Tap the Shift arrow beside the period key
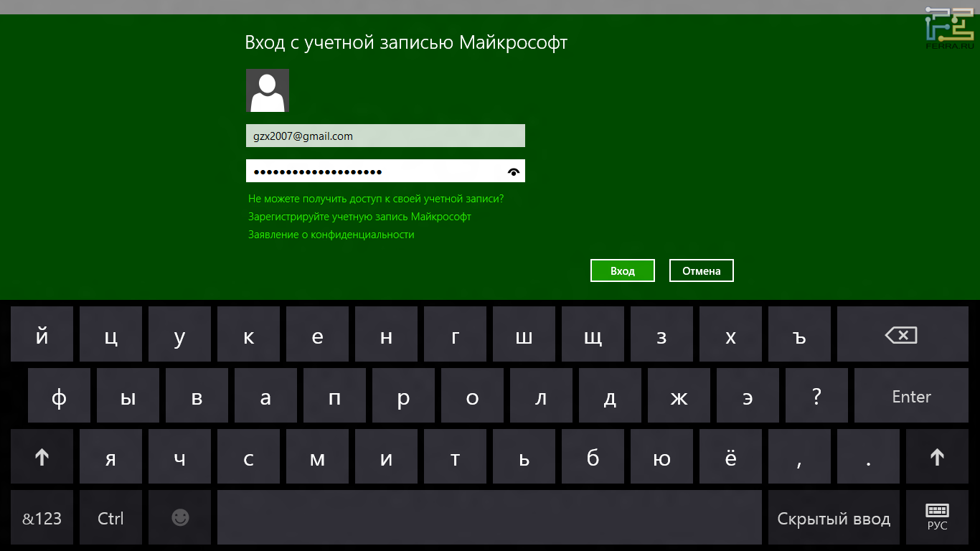Viewport: 980px width, 551px height. coord(937,457)
